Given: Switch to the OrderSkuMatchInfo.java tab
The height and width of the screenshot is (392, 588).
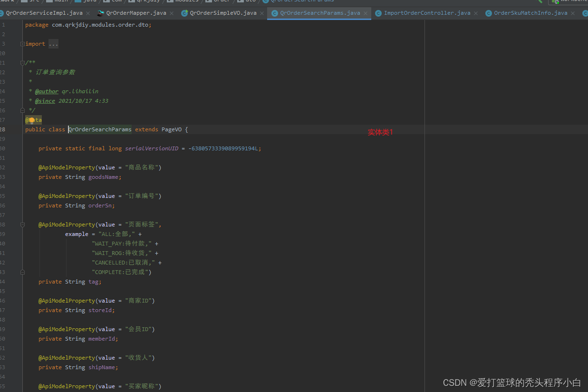Looking at the screenshot, I should (x=530, y=13).
